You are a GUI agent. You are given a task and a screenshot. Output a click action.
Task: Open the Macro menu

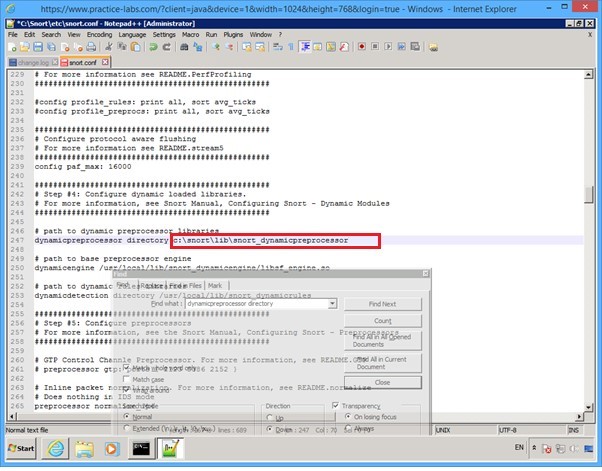pyautogui.click(x=190, y=35)
